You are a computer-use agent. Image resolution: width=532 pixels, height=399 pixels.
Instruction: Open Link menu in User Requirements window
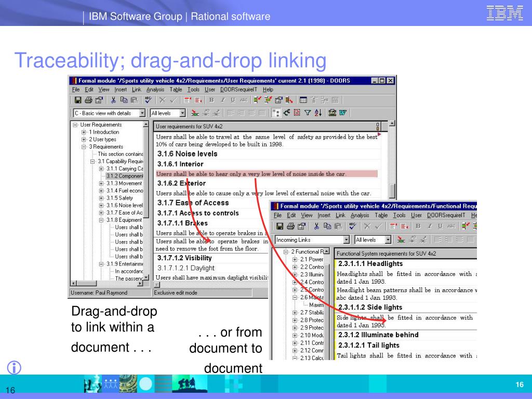[137, 89]
